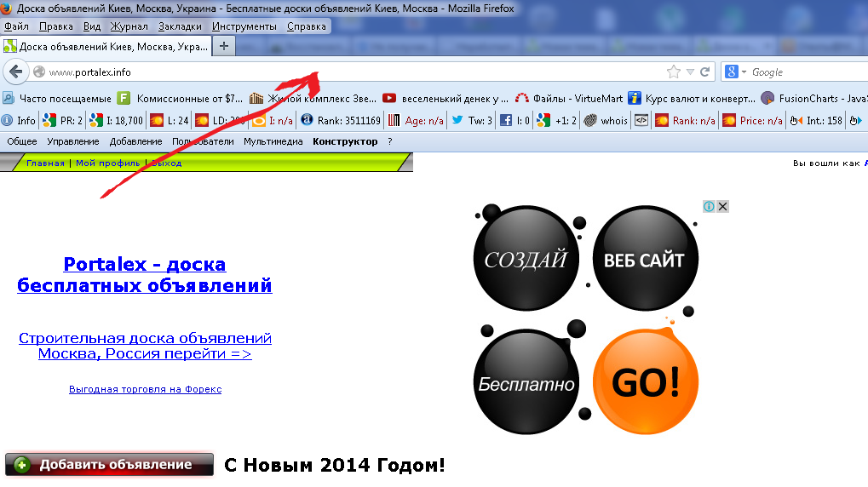Open the Журнал menu

[x=129, y=26]
